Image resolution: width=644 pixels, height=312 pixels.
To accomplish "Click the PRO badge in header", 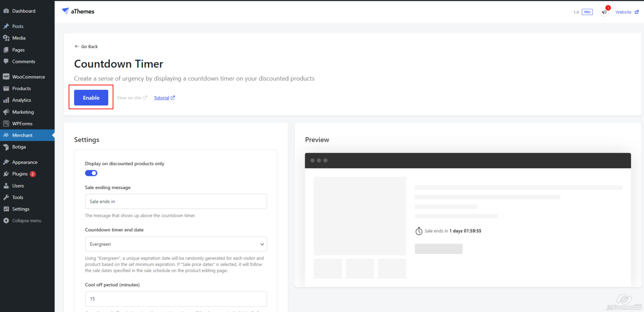I will (587, 12).
